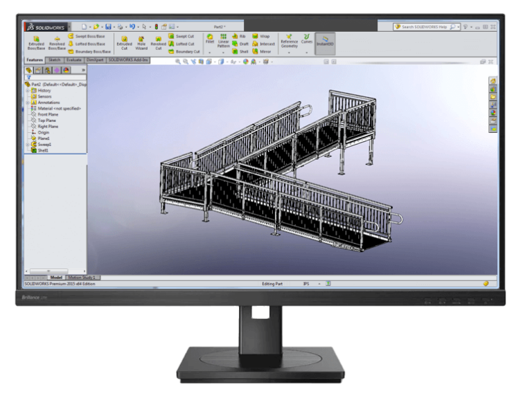Switch to the Model tab at bottom

pos(56,278)
